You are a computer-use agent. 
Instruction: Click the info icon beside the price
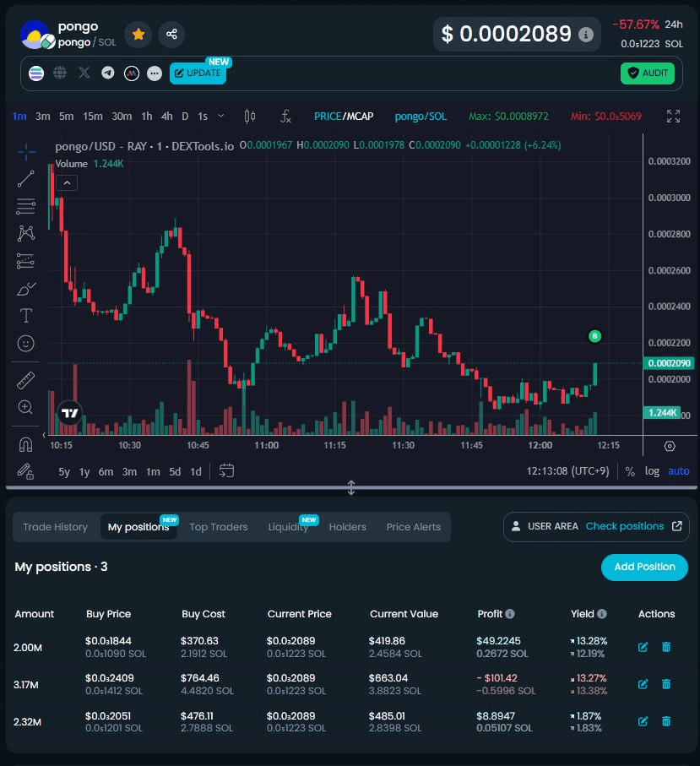(586, 34)
